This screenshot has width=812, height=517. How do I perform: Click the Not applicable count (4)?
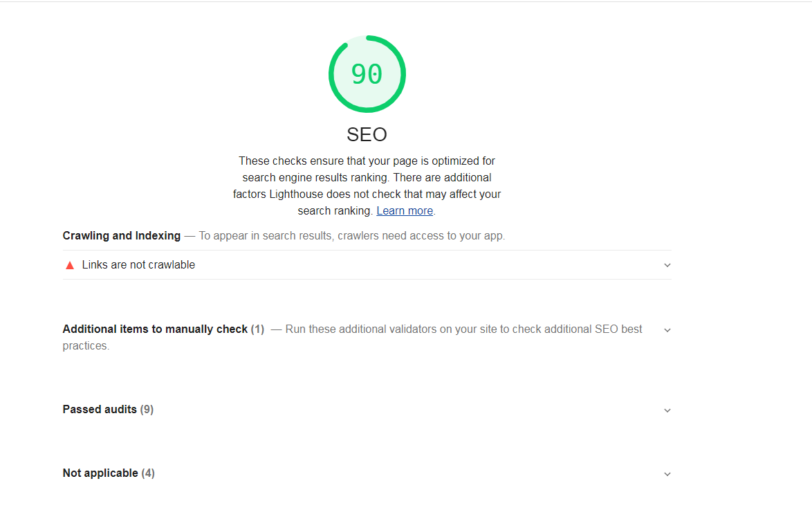tap(148, 473)
